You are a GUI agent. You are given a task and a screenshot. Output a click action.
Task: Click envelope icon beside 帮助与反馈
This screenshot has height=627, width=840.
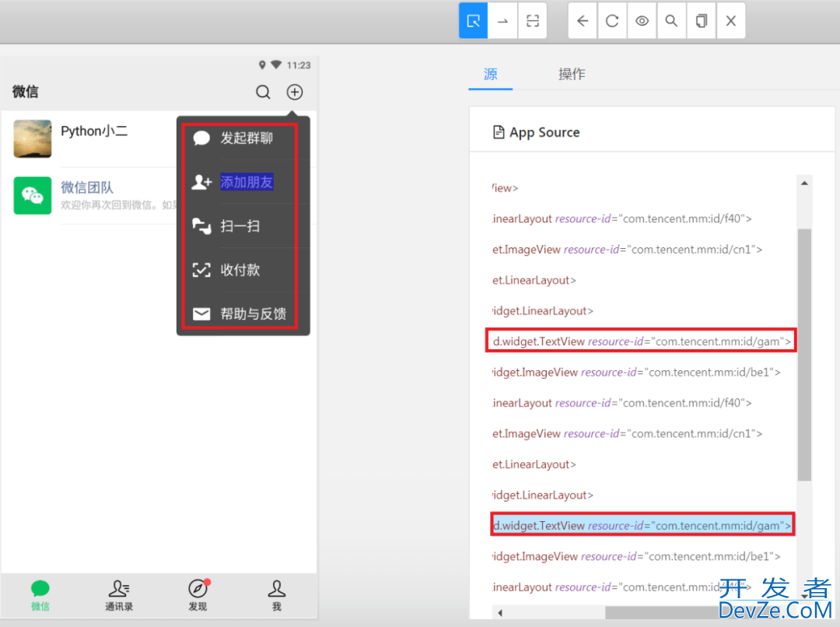(201, 314)
